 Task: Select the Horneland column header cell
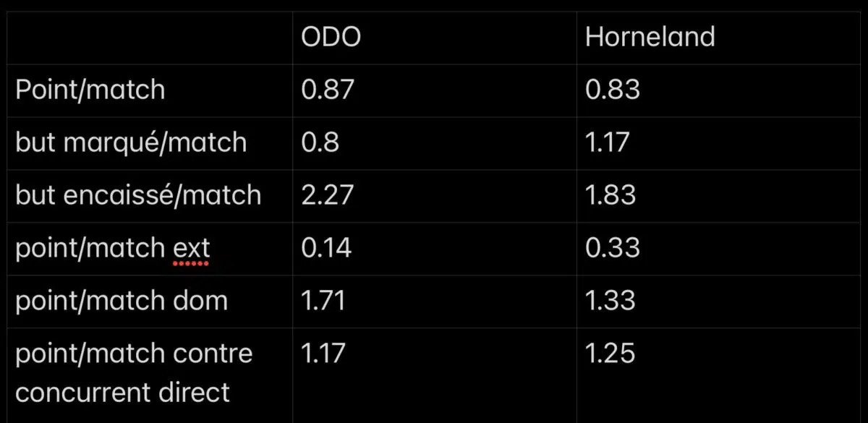650,37
